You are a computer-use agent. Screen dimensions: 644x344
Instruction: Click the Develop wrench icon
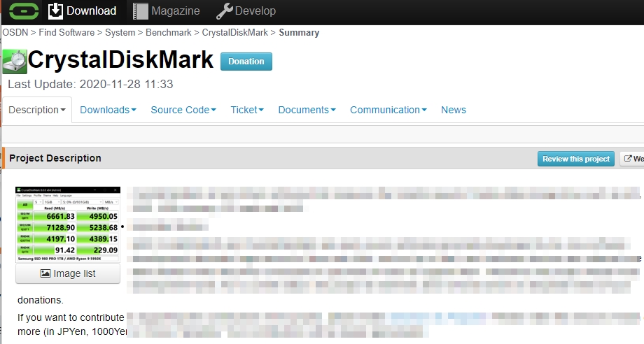click(x=224, y=11)
